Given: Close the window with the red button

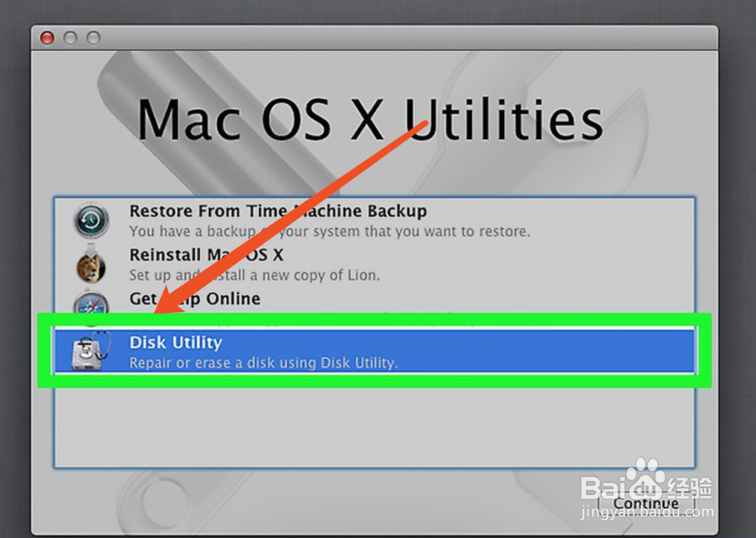Looking at the screenshot, I should tap(47, 38).
